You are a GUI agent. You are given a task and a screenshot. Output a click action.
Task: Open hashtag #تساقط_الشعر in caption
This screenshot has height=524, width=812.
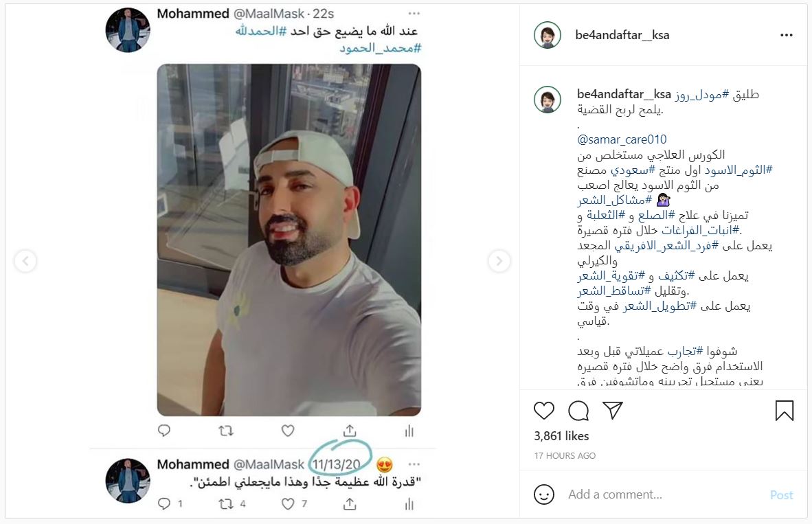click(x=614, y=291)
